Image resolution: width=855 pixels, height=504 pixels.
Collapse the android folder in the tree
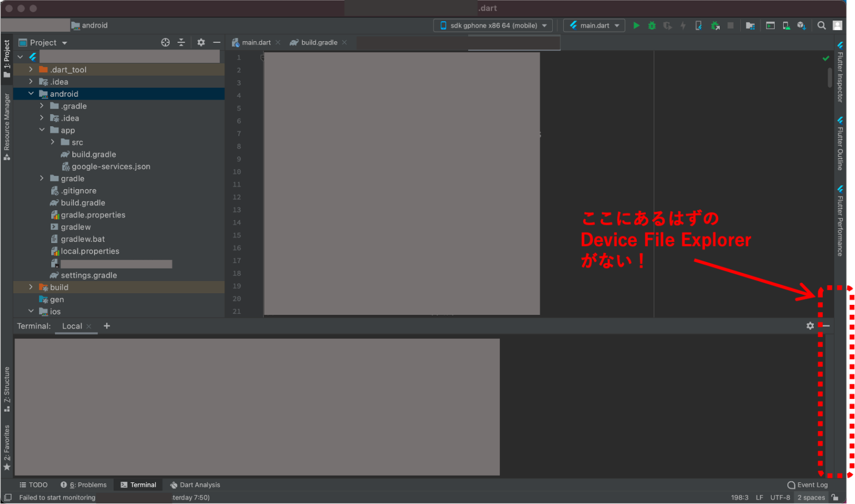(x=31, y=93)
